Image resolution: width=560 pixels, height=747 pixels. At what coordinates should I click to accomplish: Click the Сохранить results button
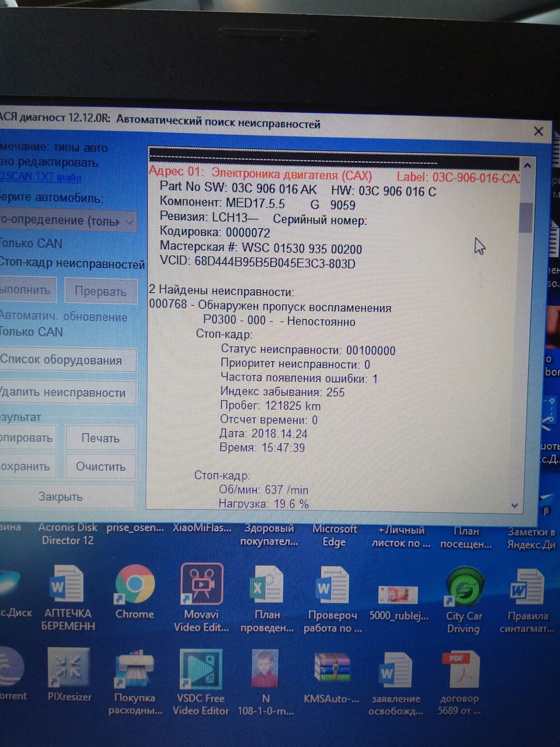coord(27,466)
